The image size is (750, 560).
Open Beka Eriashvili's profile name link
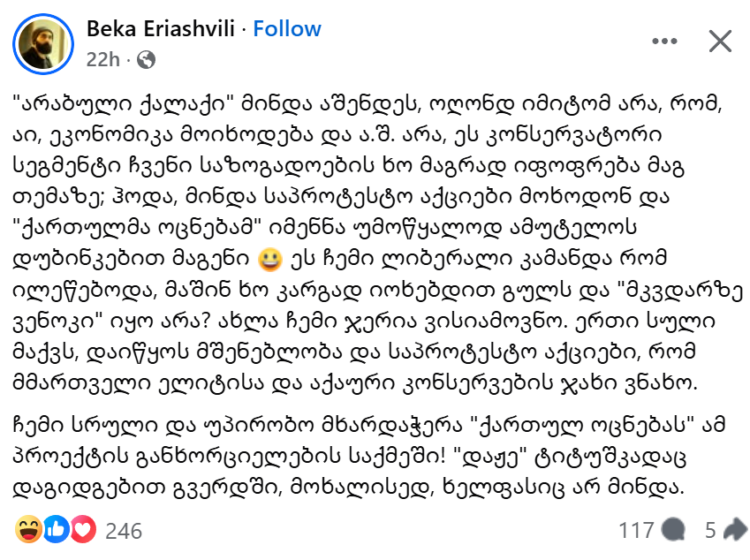(162, 29)
